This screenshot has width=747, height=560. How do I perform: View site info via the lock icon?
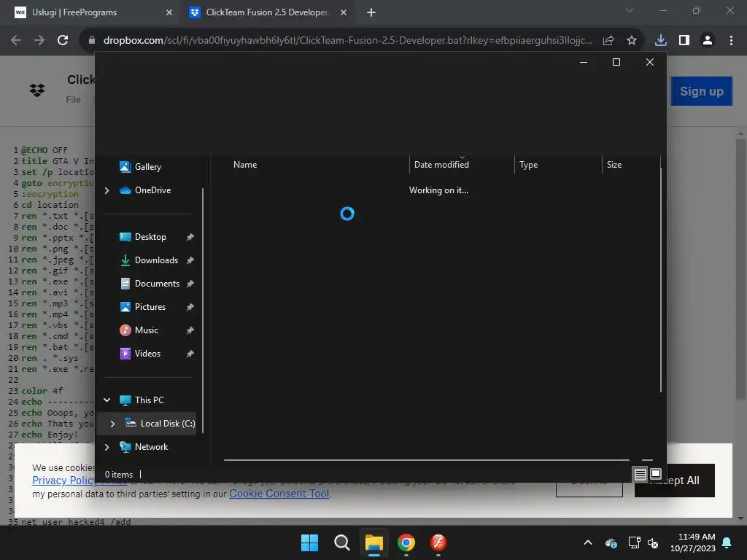pos(92,41)
